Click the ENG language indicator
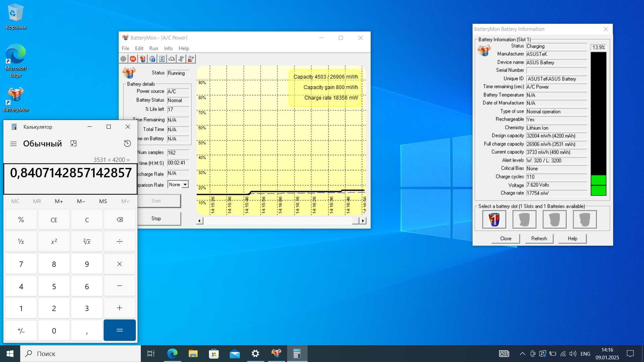The image size is (644, 362). (x=585, y=354)
